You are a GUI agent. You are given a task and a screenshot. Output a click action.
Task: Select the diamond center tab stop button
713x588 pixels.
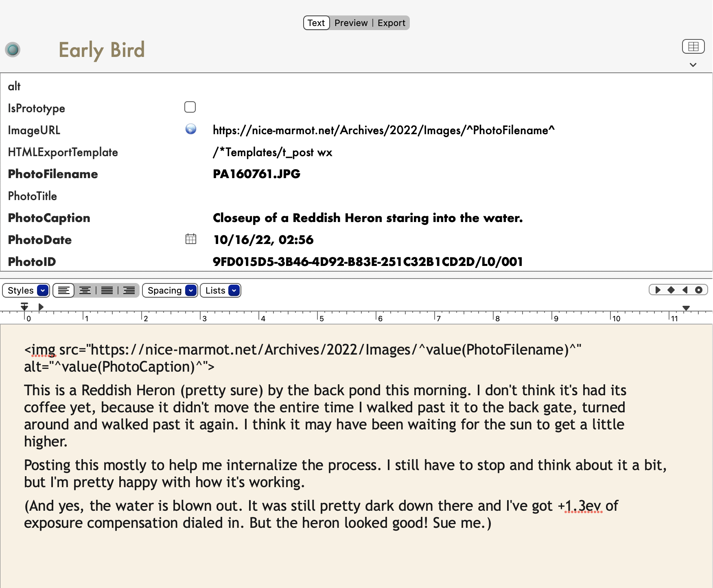click(x=671, y=290)
